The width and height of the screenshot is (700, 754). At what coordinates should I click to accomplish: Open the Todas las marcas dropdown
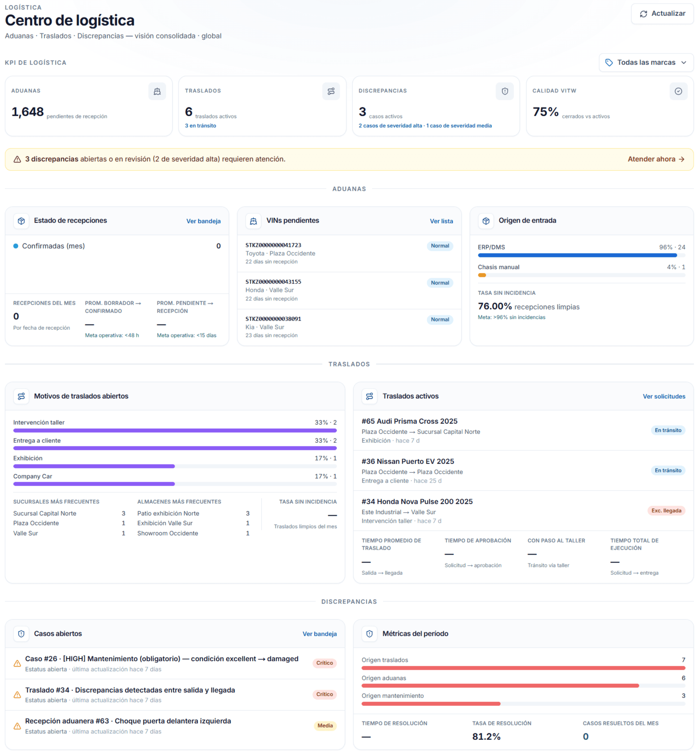point(646,62)
